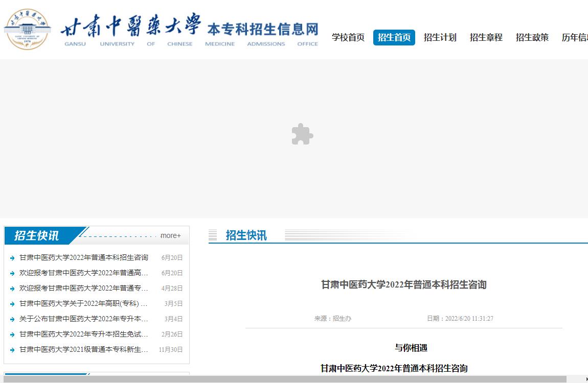Open 甘肃中医药大学关于2022年高职(专科) link
The width and height of the screenshot is (588, 383).
click(83, 304)
